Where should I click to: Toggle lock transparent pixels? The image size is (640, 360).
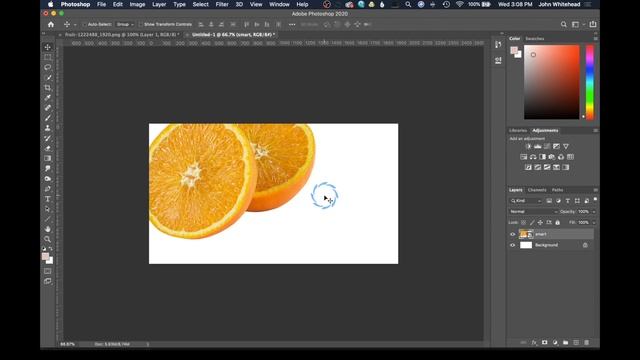click(x=523, y=222)
